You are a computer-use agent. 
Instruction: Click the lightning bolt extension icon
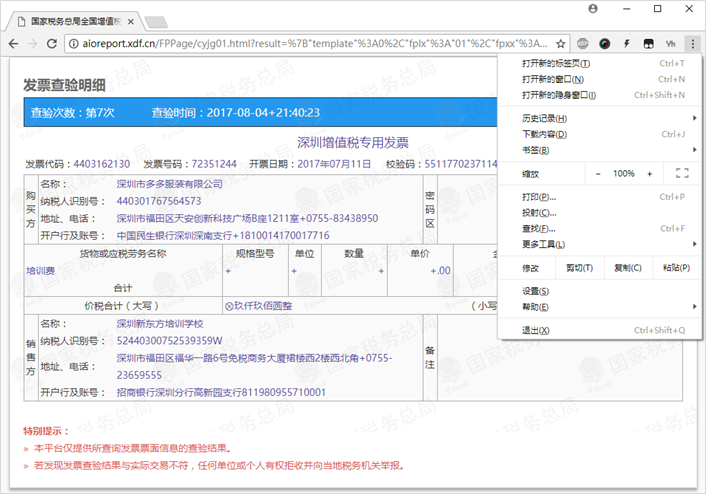pyautogui.click(x=627, y=44)
